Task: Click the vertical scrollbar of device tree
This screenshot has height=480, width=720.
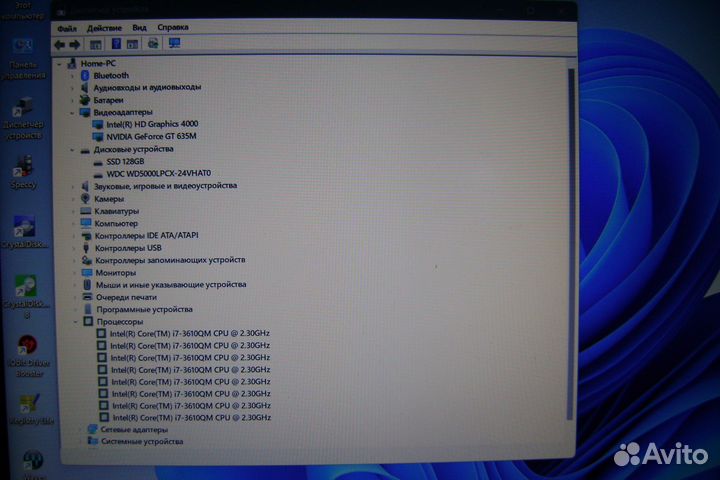Action: click(570, 243)
